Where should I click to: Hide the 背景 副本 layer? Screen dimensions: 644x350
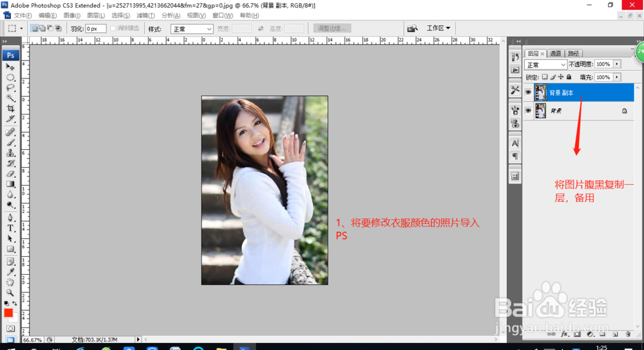coord(528,92)
